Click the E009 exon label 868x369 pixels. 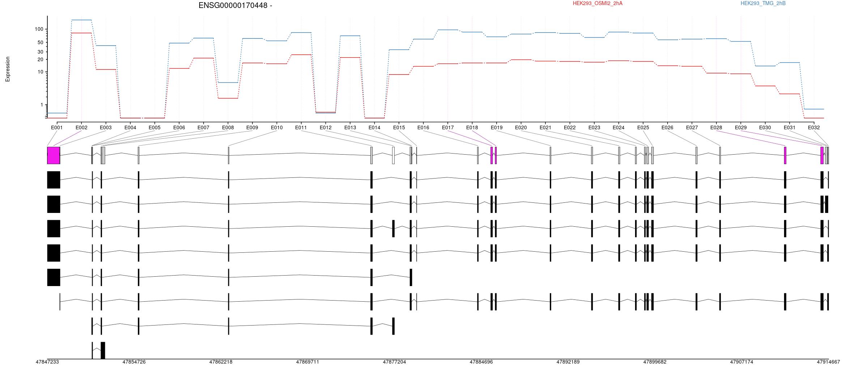coord(252,127)
